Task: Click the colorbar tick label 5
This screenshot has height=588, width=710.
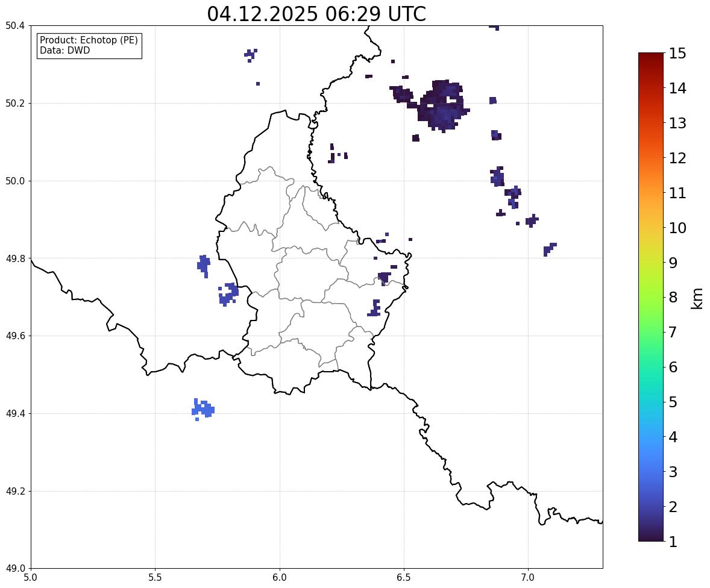Action: [673, 402]
